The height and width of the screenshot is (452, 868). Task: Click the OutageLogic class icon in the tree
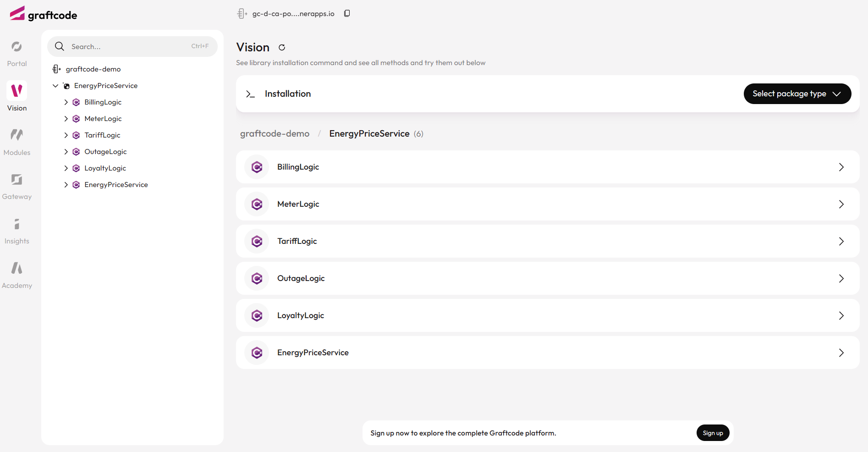pyautogui.click(x=77, y=152)
